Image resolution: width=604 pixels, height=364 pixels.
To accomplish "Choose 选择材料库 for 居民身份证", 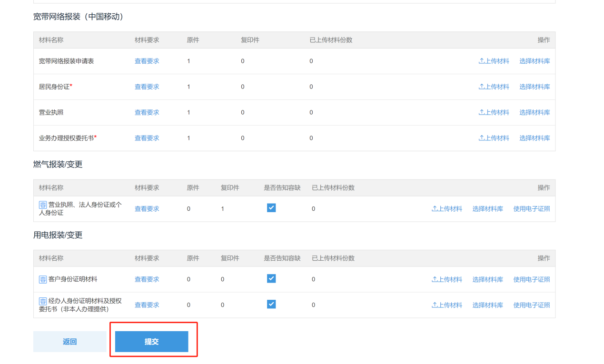I will (535, 87).
